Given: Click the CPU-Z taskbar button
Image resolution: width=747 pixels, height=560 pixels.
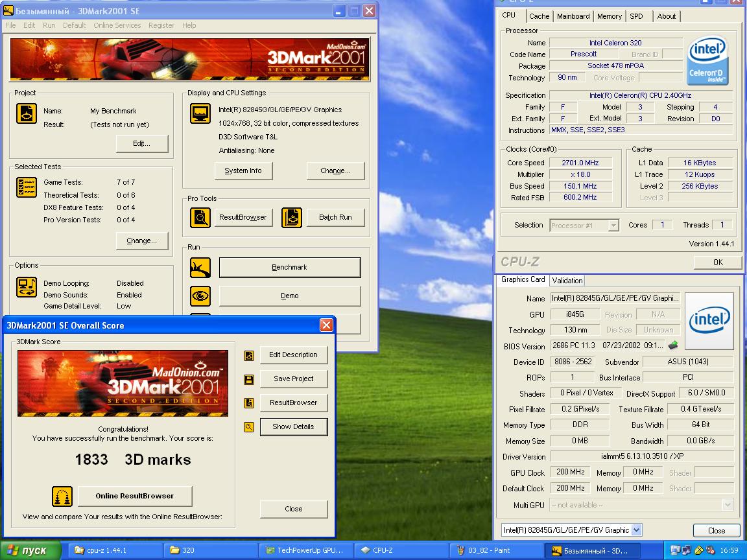Looking at the screenshot, I should coord(401,550).
